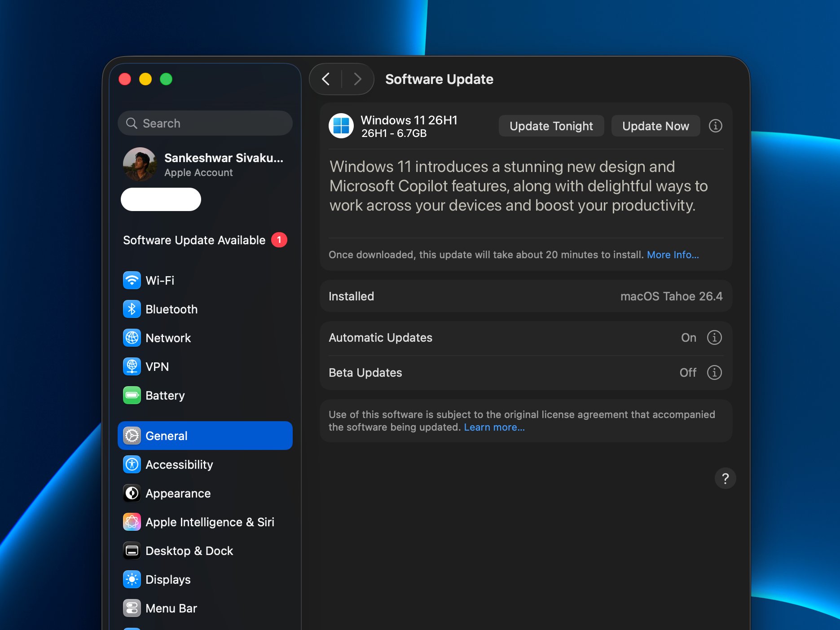Open Accessibility settings icon
Screen dimensions: 840x630
[132, 464]
